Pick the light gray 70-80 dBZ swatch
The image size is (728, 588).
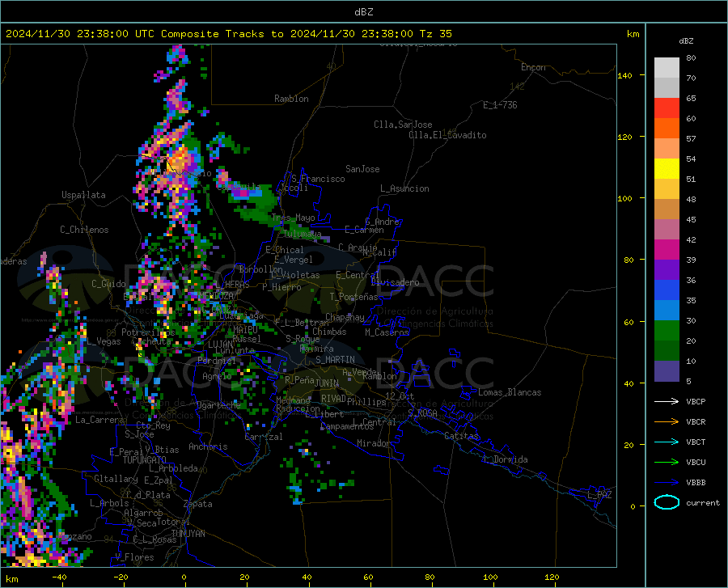point(667,68)
